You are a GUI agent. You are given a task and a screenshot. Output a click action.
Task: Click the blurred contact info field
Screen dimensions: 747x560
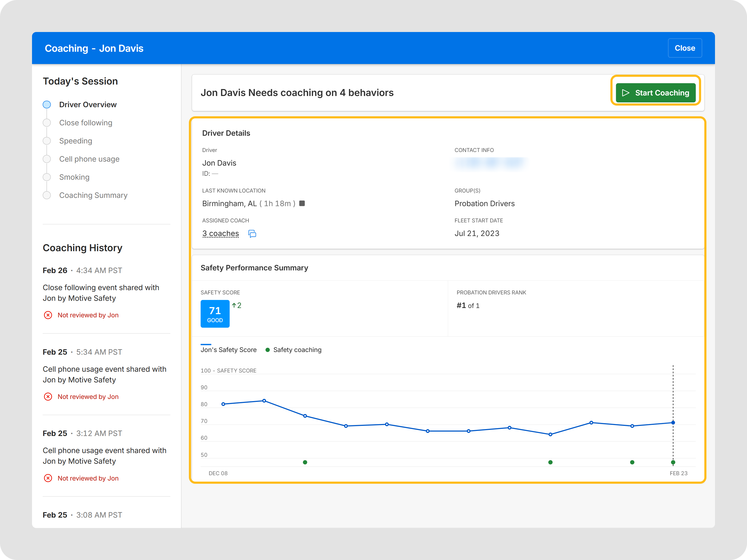490,163
